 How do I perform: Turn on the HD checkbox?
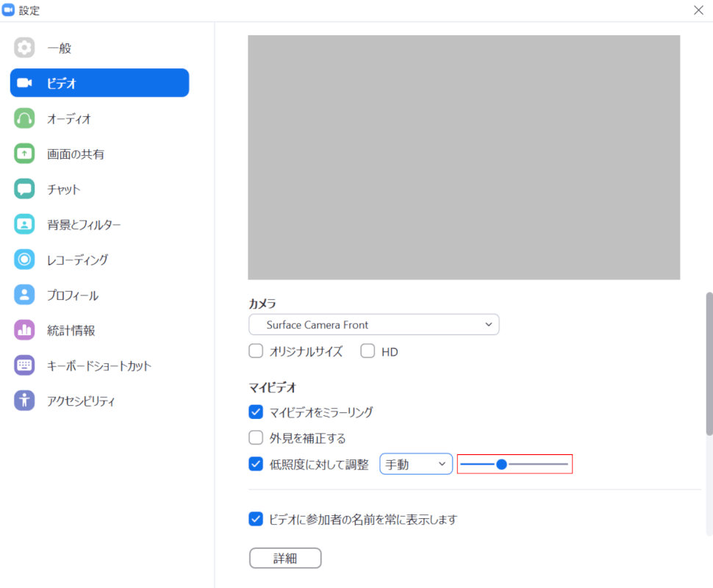(x=368, y=351)
